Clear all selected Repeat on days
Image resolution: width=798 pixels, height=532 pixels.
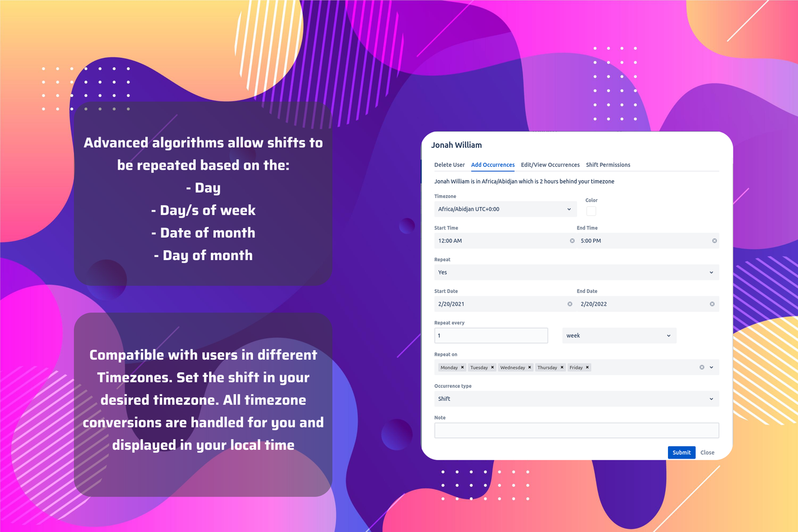[702, 367]
